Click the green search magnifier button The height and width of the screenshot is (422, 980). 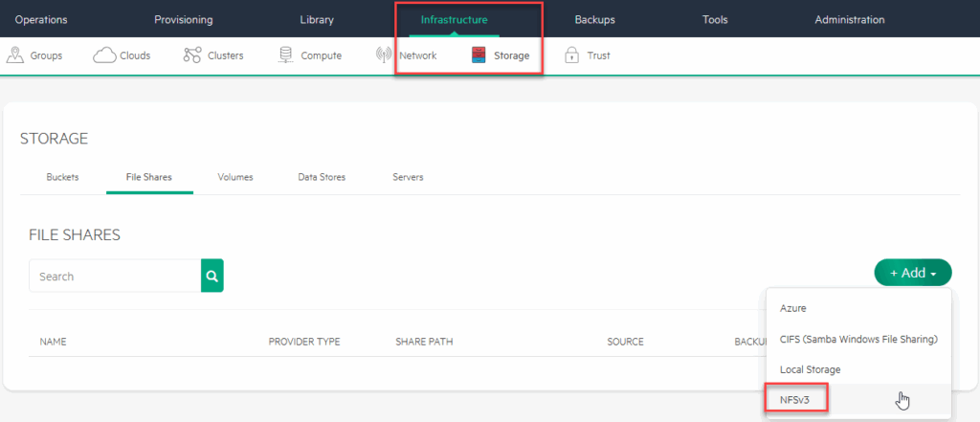(x=212, y=276)
